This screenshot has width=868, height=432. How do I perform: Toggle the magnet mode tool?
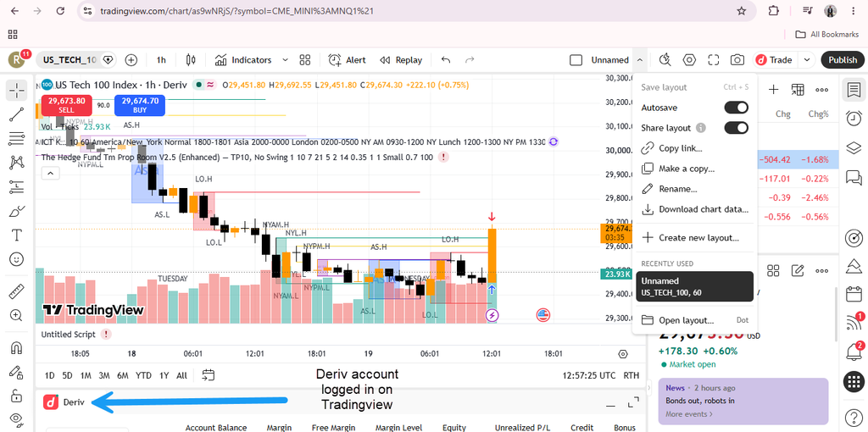tap(17, 347)
